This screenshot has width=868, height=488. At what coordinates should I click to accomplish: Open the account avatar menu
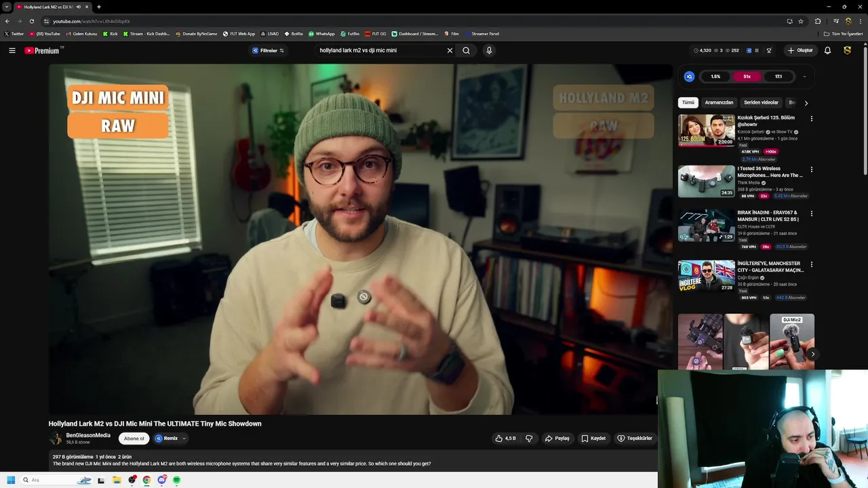847,50
